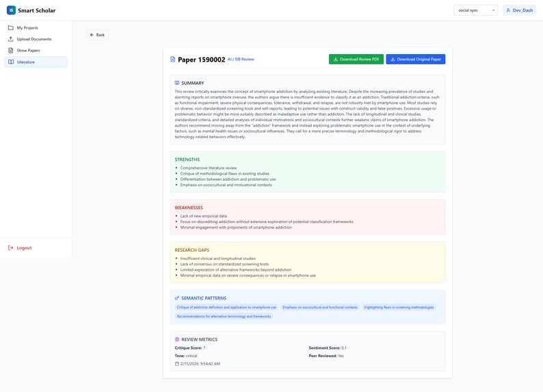Select 'Emphasis on sociocultural and motivational contexts'

coord(226,185)
